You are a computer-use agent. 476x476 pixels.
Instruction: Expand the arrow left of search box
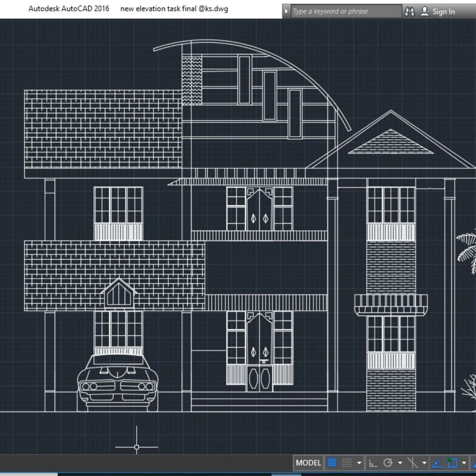click(x=286, y=11)
